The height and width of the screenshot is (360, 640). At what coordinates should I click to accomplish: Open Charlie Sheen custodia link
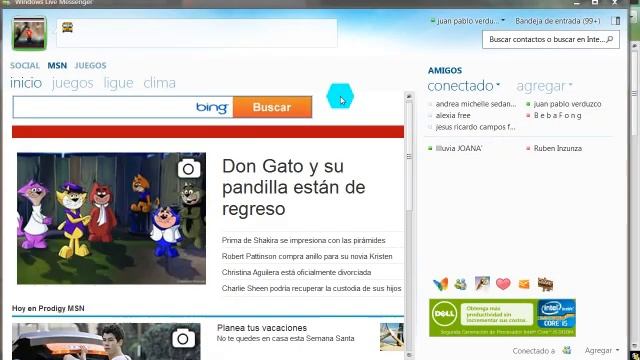[311, 288]
